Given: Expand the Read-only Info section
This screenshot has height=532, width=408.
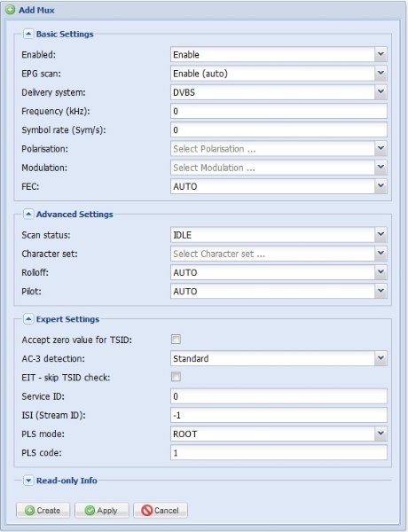Looking at the screenshot, I should coord(28,481).
